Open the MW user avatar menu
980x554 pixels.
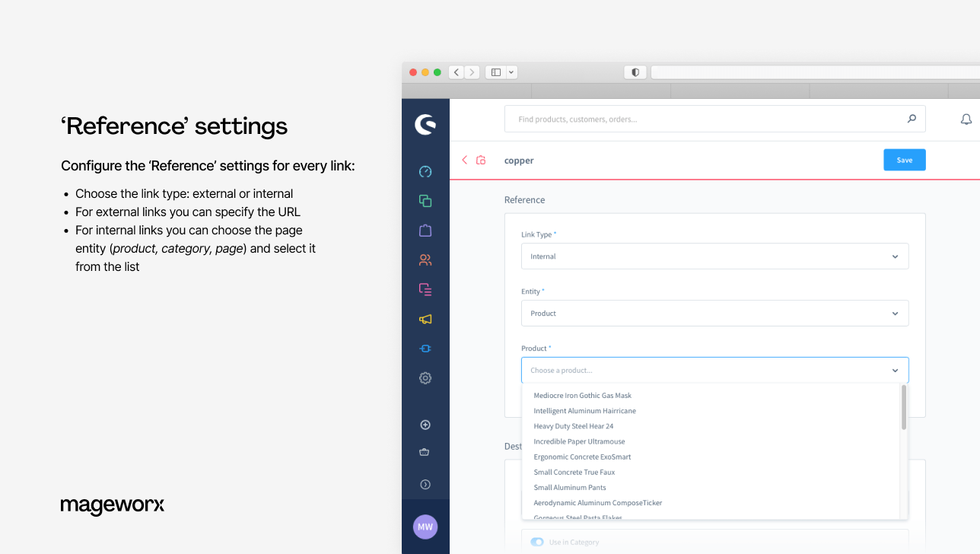click(425, 527)
